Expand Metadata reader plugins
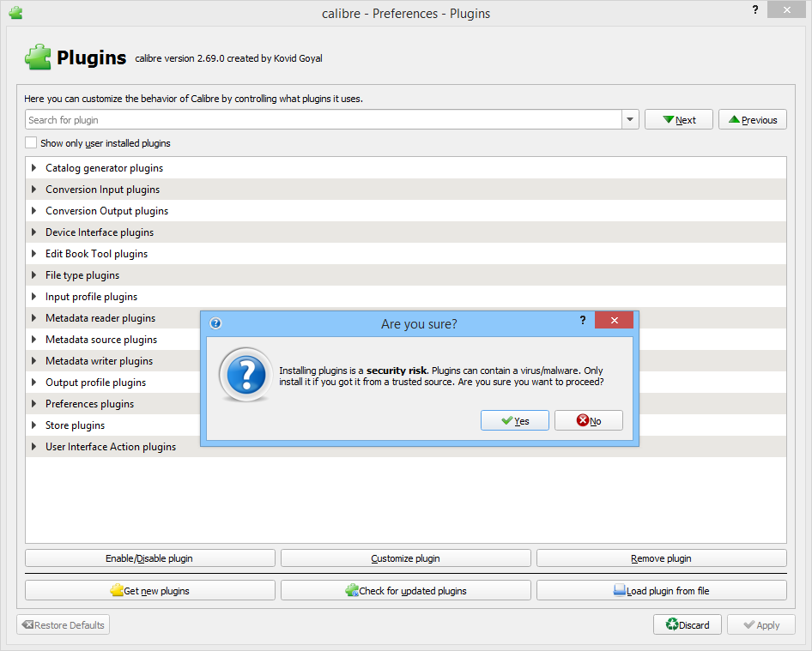Viewport: 812px width, 651px height. (x=33, y=318)
